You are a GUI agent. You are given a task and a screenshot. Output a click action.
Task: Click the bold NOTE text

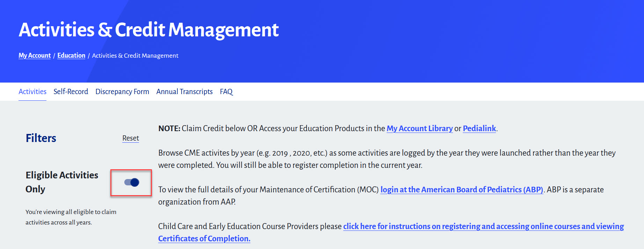click(x=169, y=128)
